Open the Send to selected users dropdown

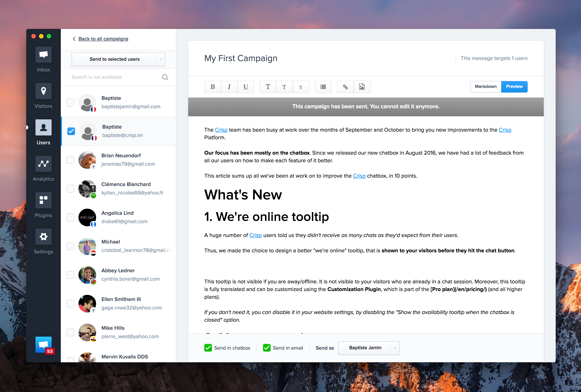pyautogui.click(x=160, y=59)
